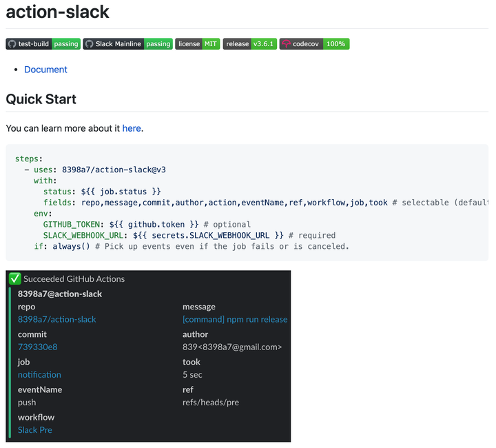This screenshot has height=448, width=496.
Task: Click the author email 839<8398a7@gmail.com>
Action: 232,347
